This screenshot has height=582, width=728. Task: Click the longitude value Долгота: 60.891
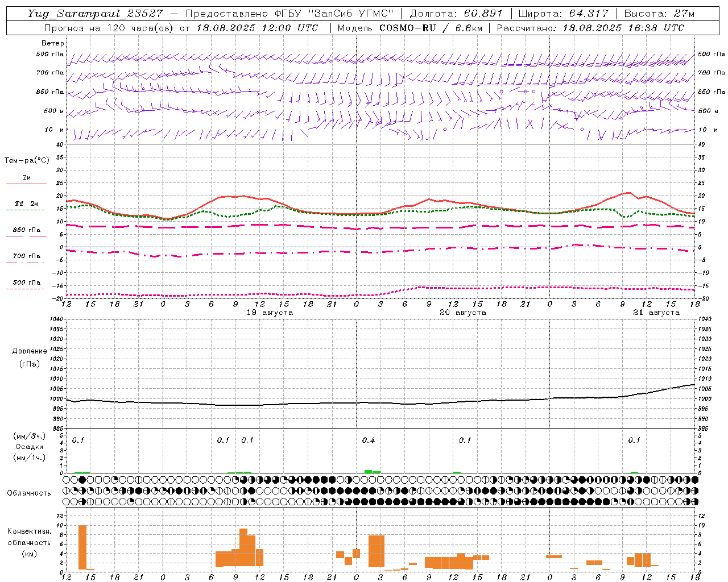pyautogui.click(x=456, y=14)
